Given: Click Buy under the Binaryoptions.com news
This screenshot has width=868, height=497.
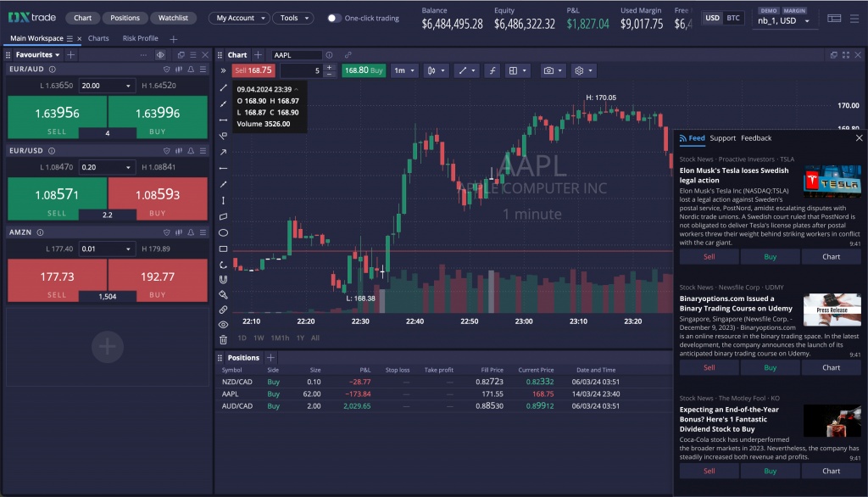Looking at the screenshot, I should tap(770, 367).
